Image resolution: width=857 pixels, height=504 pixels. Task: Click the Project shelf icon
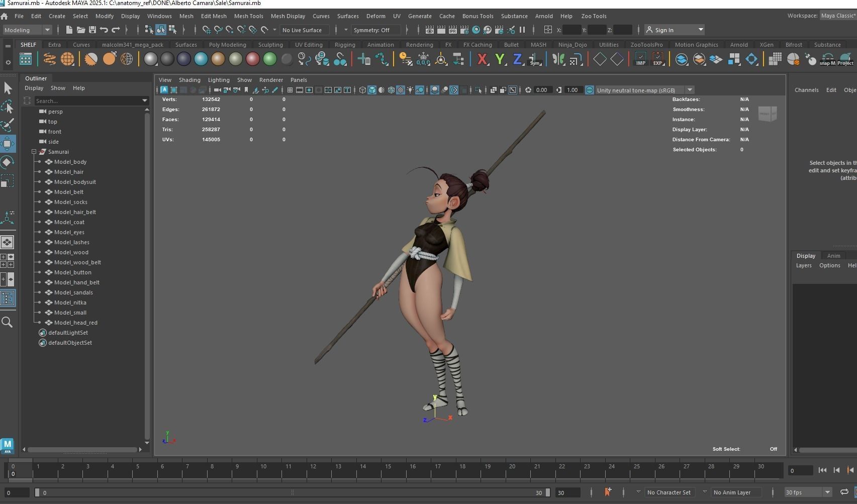[845, 59]
